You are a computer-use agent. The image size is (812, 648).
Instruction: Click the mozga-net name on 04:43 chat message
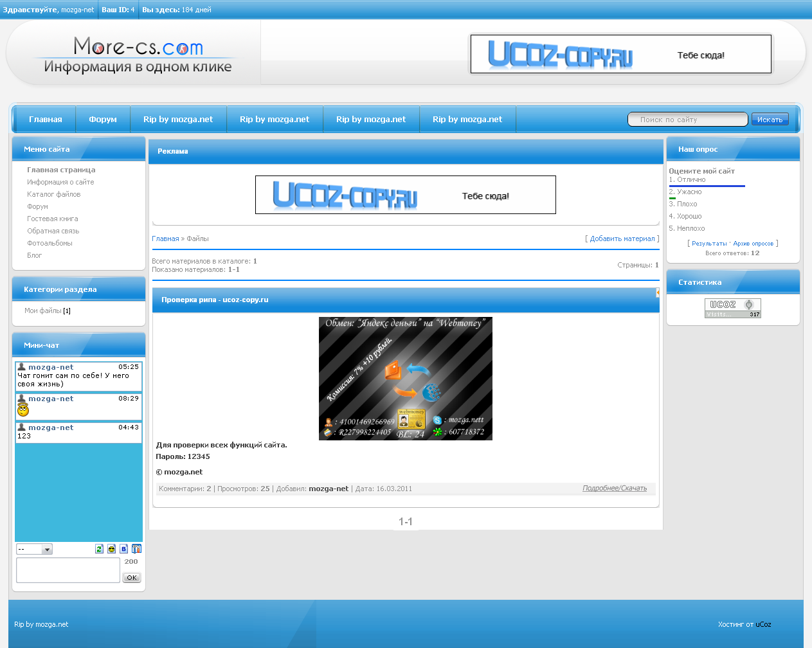(51, 428)
